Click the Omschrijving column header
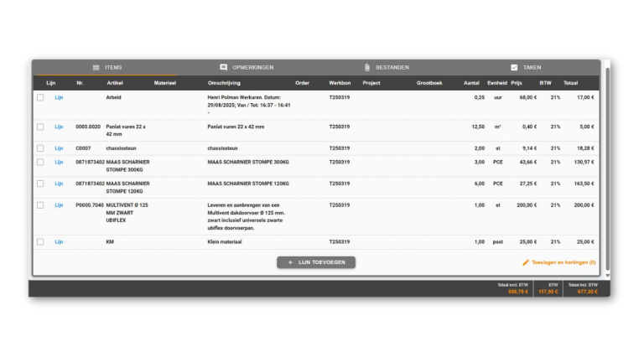The height and width of the screenshot is (362, 644). [x=224, y=83]
